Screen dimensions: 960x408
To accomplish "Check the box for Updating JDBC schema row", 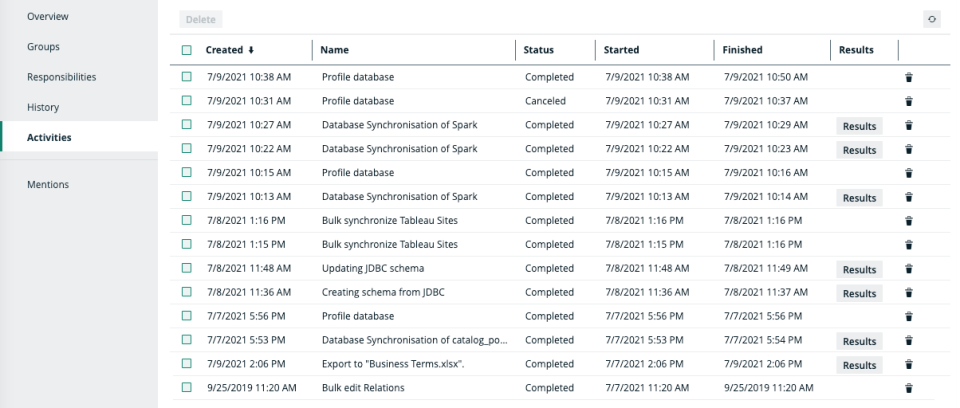I will (x=187, y=269).
